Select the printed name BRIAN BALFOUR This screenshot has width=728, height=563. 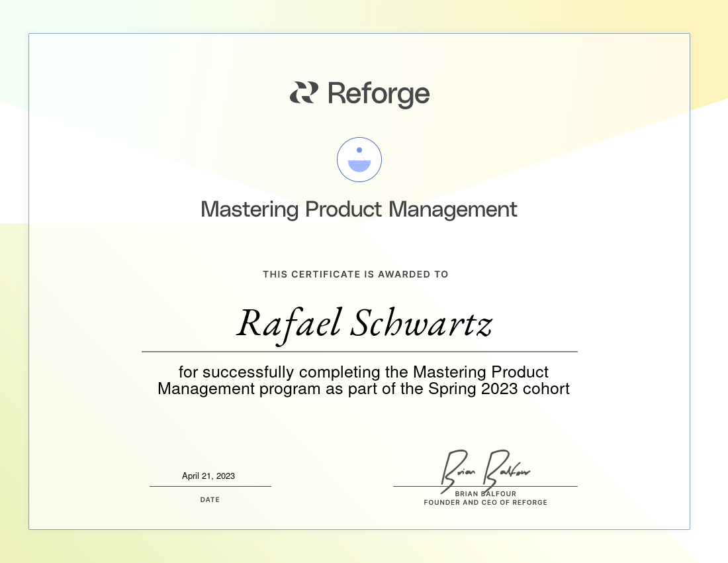pos(485,494)
